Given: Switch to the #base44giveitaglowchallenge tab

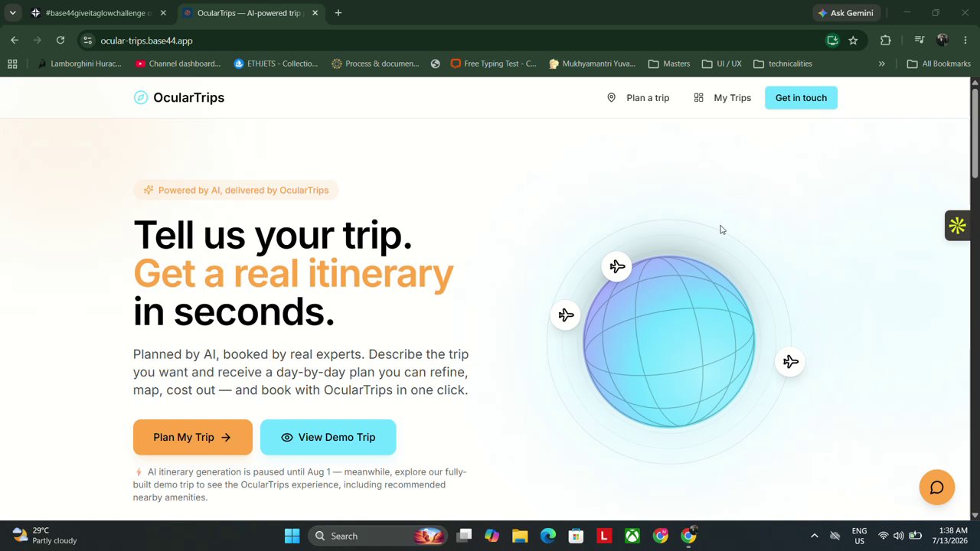Looking at the screenshot, I should 97,13.
